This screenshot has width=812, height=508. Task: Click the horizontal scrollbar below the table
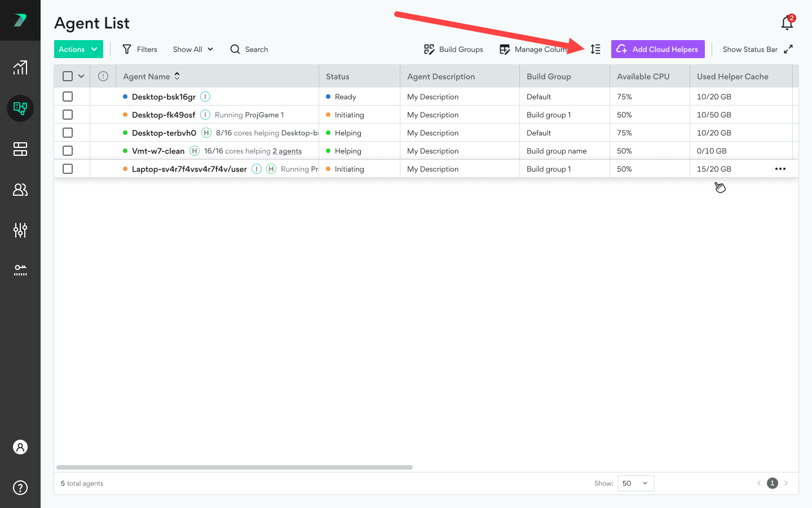coord(235,467)
